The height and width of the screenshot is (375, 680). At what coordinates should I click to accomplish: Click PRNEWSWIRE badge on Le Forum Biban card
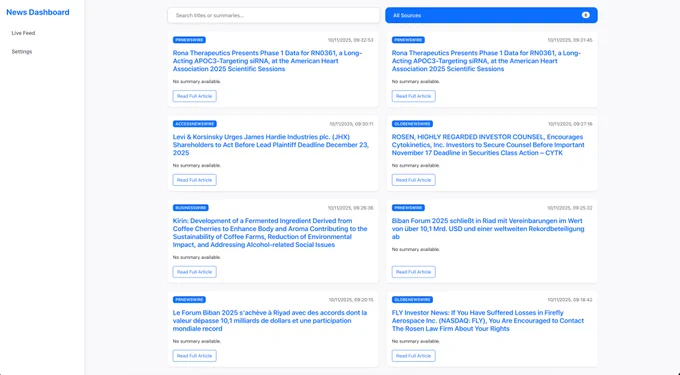pos(189,300)
